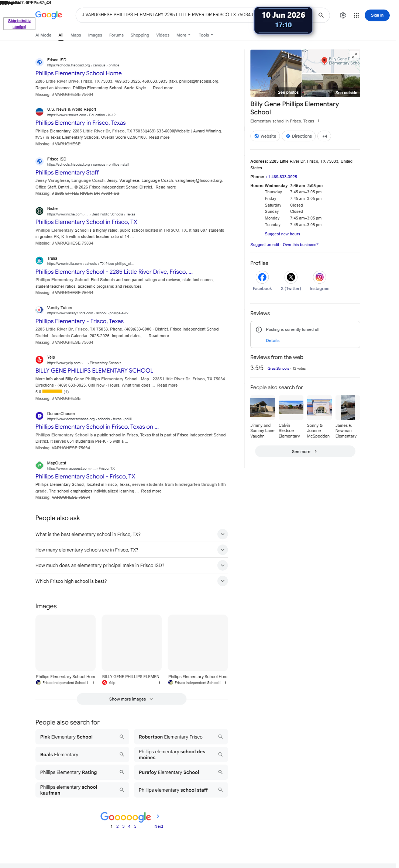This screenshot has width=399, height=868.
Task: Click the Niche favicon in results
Action: tap(39, 211)
